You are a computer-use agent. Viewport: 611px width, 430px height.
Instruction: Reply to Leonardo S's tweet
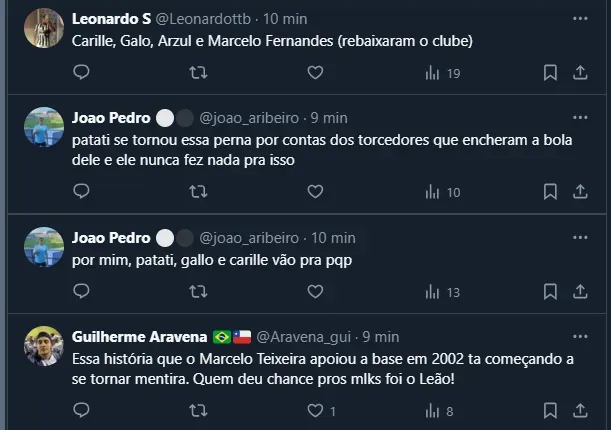[82, 72]
